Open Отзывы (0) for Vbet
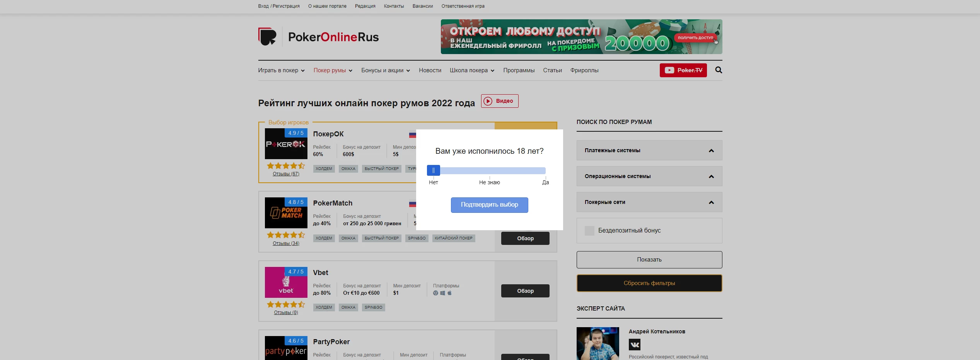Image resolution: width=980 pixels, height=360 pixels. 286,312
